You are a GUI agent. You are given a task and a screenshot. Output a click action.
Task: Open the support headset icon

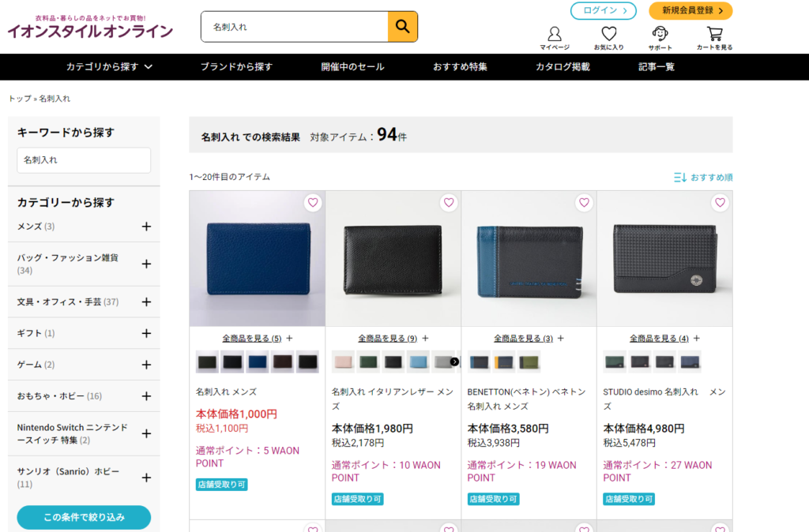(660, 38)
